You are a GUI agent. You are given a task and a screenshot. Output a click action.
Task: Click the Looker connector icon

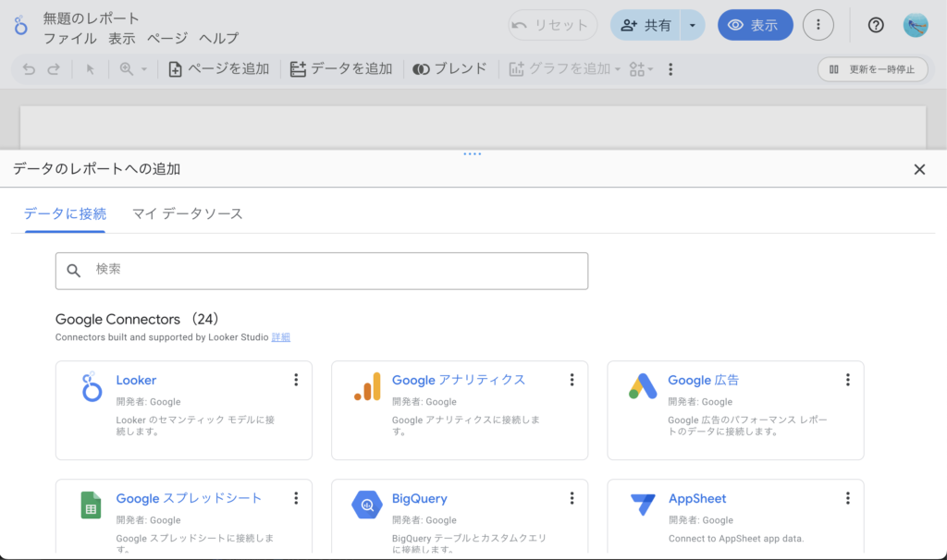91,387
